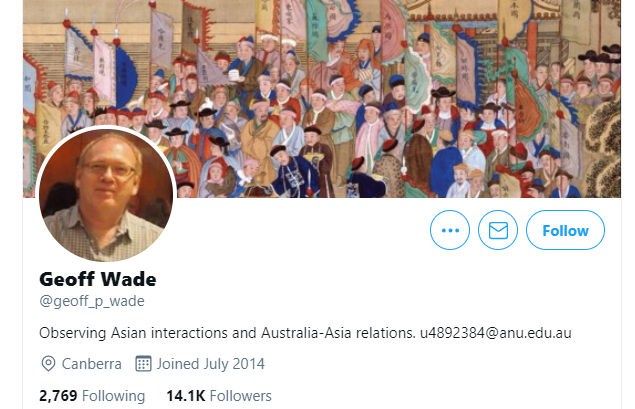View the painted crowd header banner
The image size is (635, 409).
[x=322, y=99]
